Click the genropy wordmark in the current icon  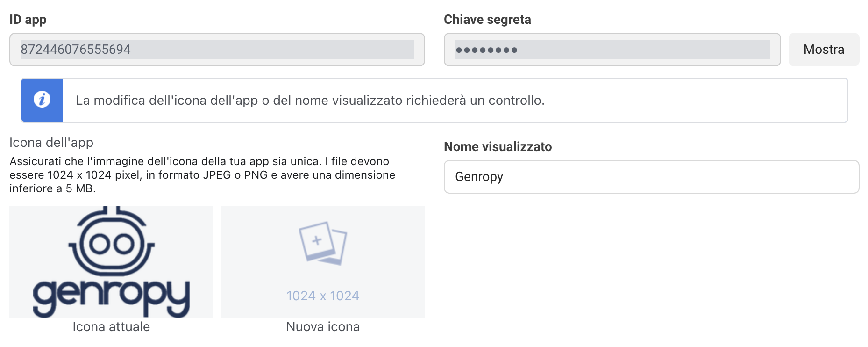click(111, 297)
